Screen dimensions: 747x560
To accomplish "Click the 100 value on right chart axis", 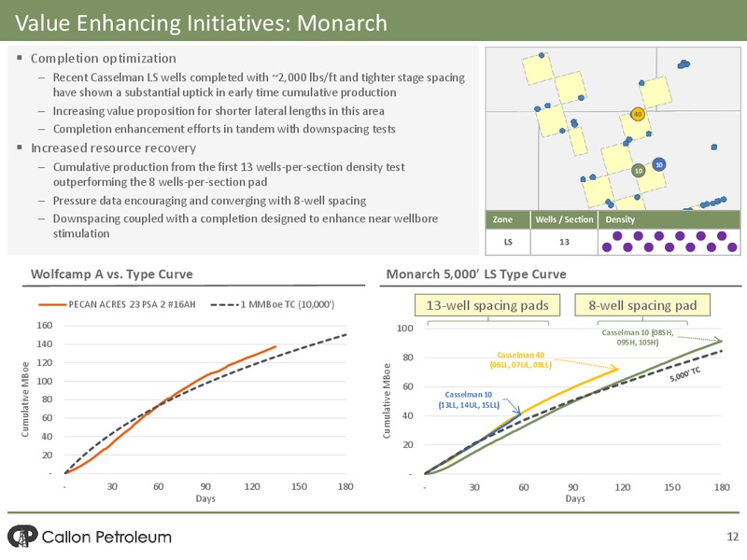I will point(405,329).
